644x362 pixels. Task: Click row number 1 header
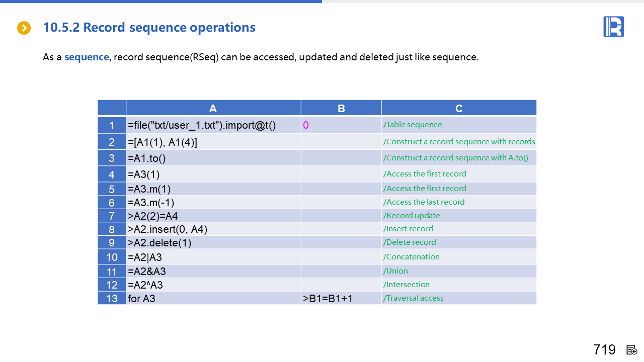pos(112,125)
